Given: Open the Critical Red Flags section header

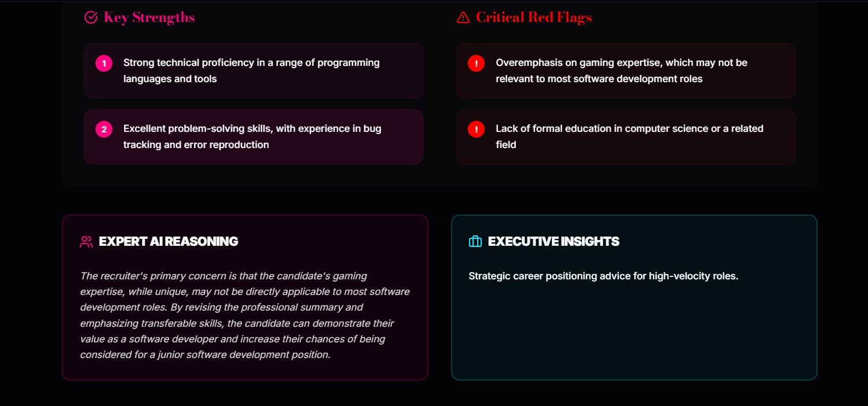Looking at the screenshot, I should point(533,17).
